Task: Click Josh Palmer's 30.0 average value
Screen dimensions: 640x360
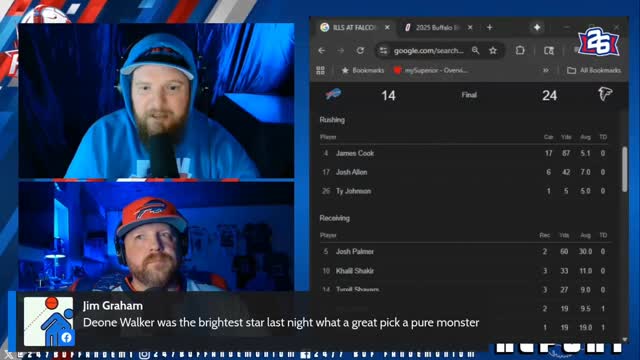Action: coord(585,252)
